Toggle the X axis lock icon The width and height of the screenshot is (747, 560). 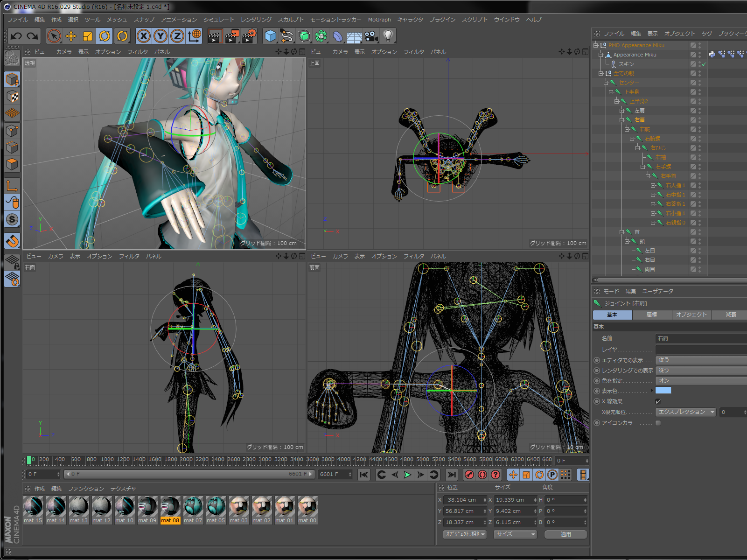[144, 36]
